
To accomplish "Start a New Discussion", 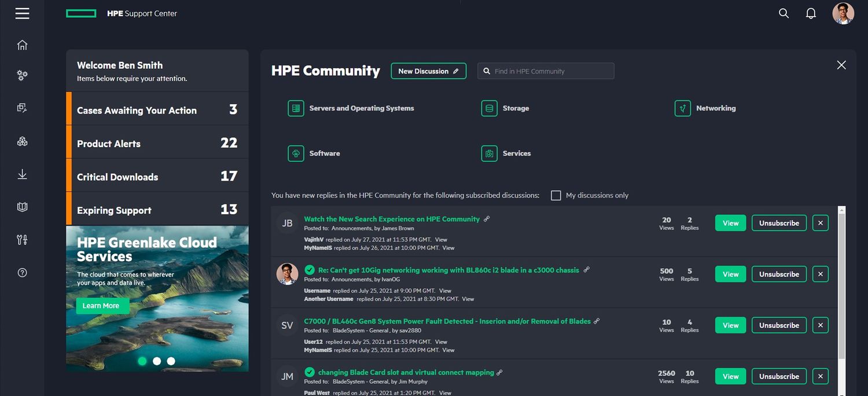I will point(428,71).
